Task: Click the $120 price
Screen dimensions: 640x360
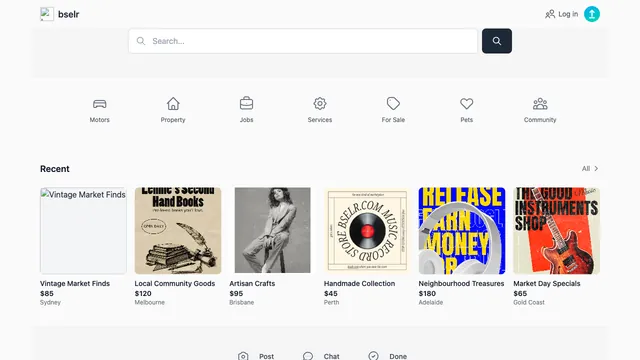Action: 143,293
